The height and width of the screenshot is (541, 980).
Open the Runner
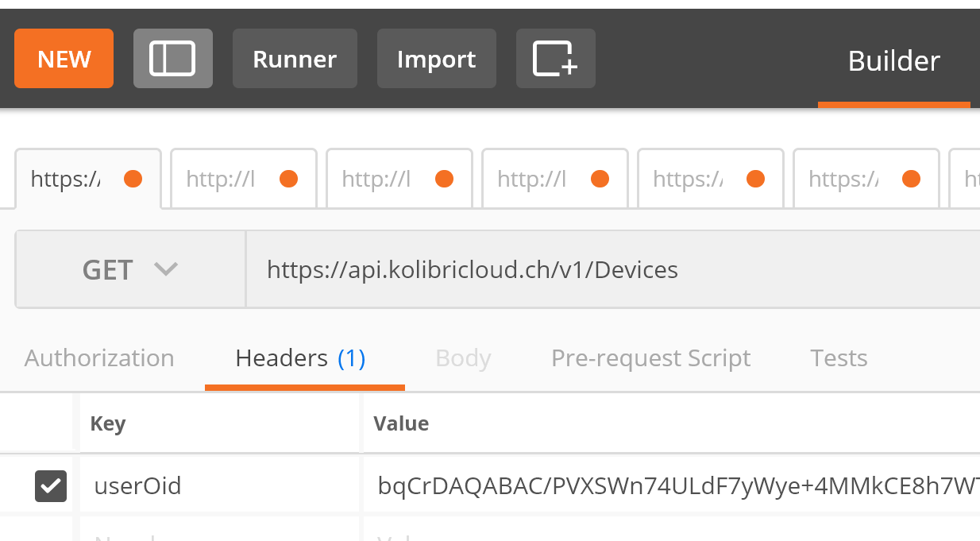(x=295, y=59)
